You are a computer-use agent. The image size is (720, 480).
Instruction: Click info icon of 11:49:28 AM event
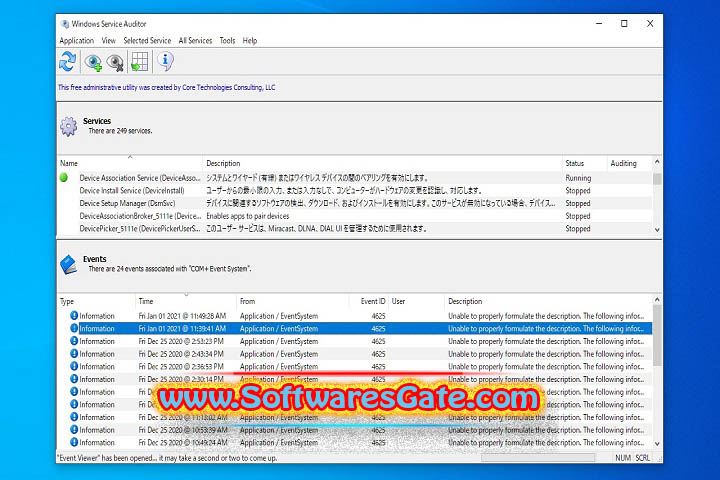(x=74, y=316)
